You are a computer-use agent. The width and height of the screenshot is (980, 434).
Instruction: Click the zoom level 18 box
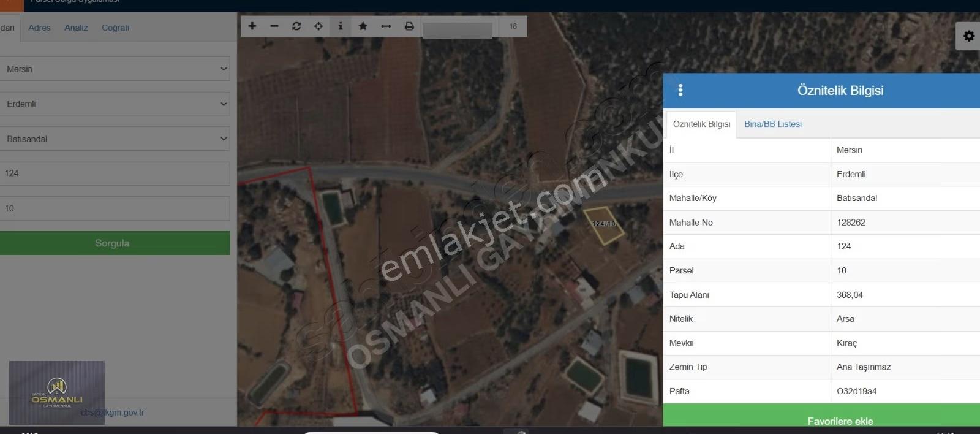(x=513, y=26)
